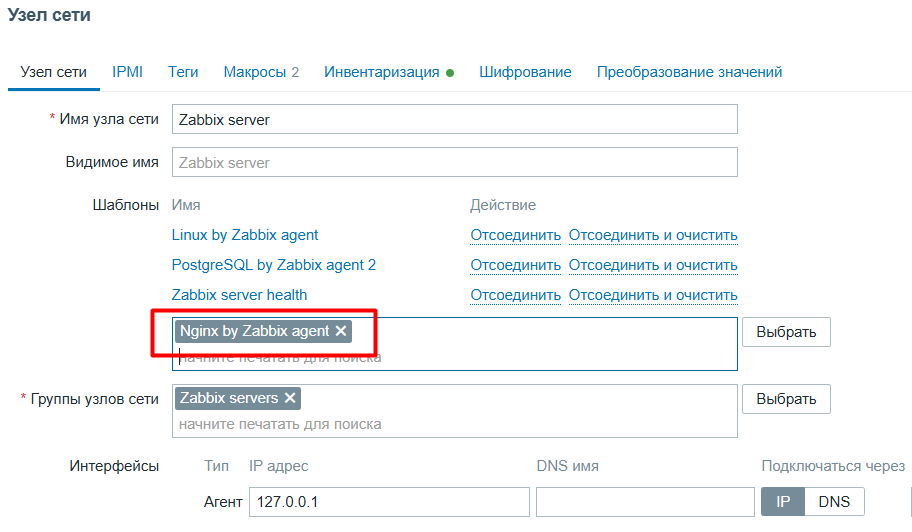Click the IP адрес column label
Screen dimensions: 912x532
(x=279, y=466)
